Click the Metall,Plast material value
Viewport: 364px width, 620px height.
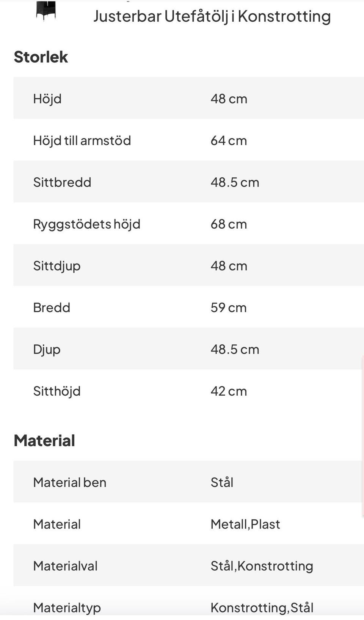click(245, 524)
